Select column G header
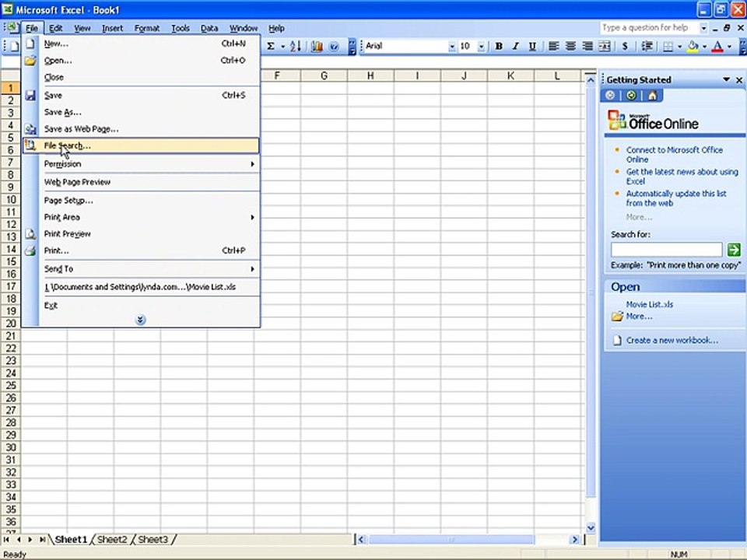Screen dimensions: 747x560 324,75
